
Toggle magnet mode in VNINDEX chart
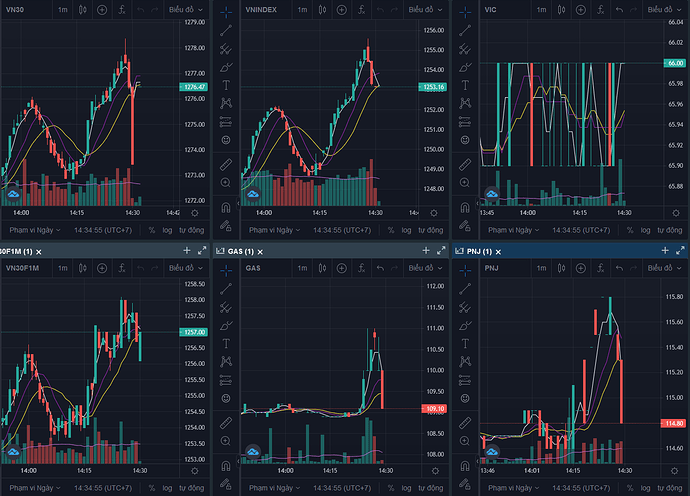226,207
